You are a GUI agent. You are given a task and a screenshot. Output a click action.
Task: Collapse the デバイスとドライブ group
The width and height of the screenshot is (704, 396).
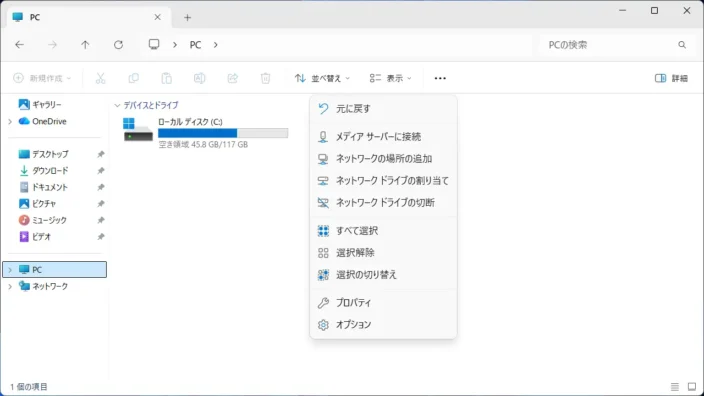(117, 106)
